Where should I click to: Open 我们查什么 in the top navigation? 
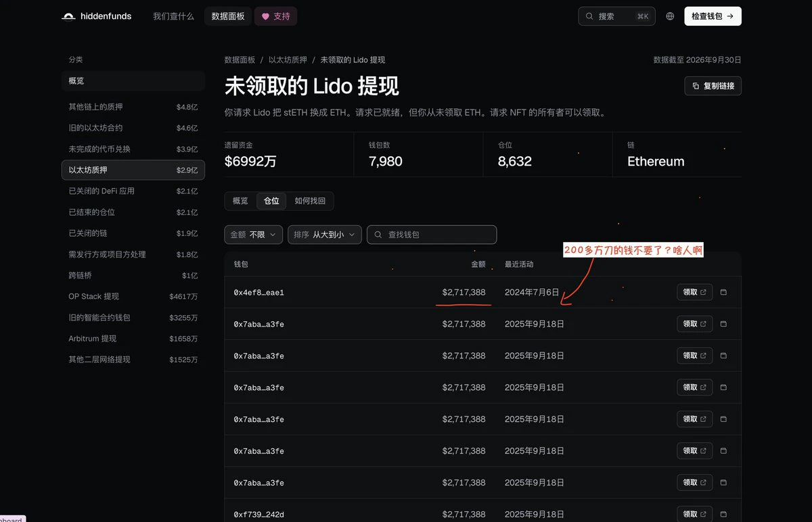[x=173, y=16]
